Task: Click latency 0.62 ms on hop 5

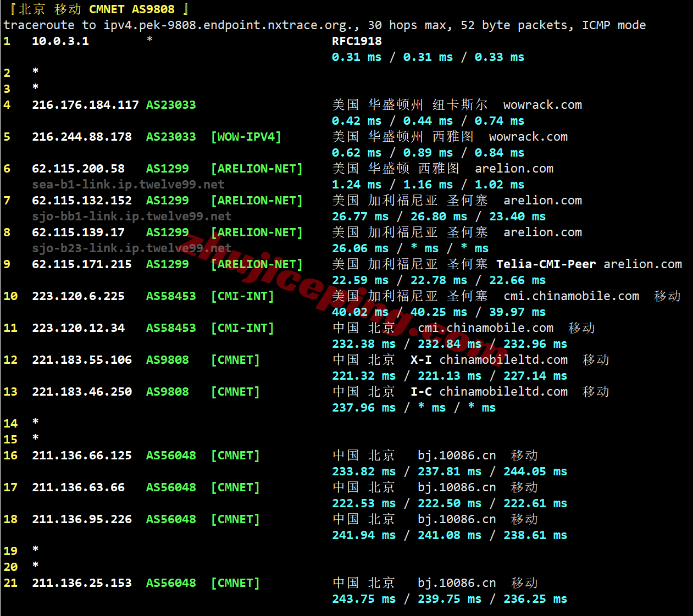Action: point(357,153)
